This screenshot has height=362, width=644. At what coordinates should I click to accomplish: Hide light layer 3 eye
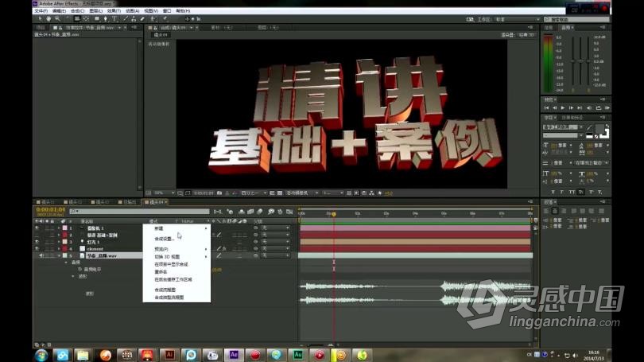(x=37, y=242)
